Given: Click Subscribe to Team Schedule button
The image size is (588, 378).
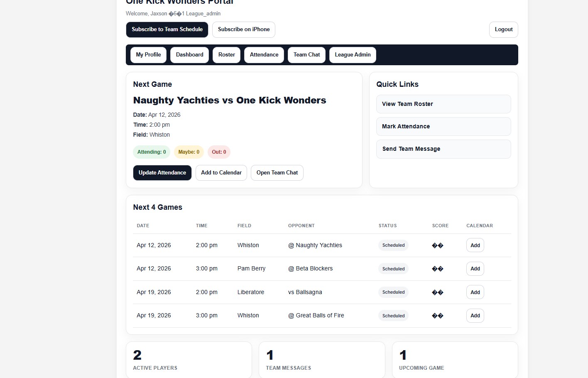Looking at the screenshot, I should [x=167, y=29].
